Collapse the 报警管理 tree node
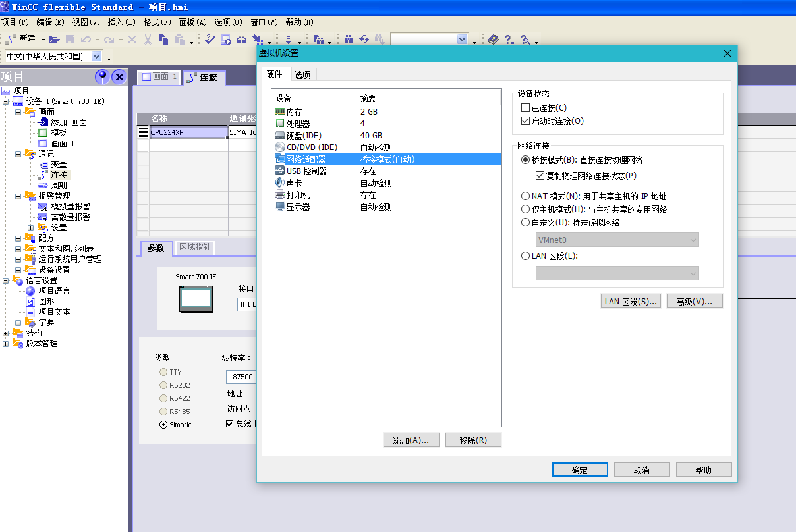Image resolution: width=796 pixels, height=532 pixels. pos(18,196)
